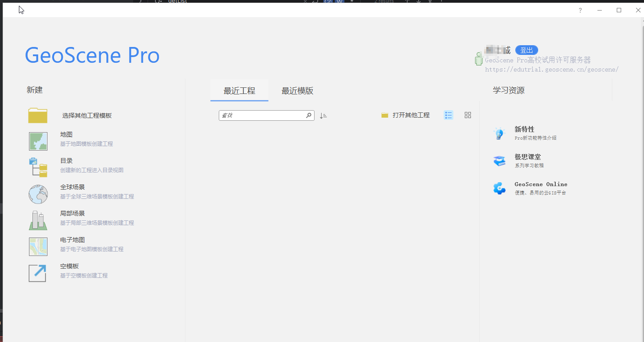
Task: Open the edutrial.geoscene.cn portal URL
Action: point(552,69)
